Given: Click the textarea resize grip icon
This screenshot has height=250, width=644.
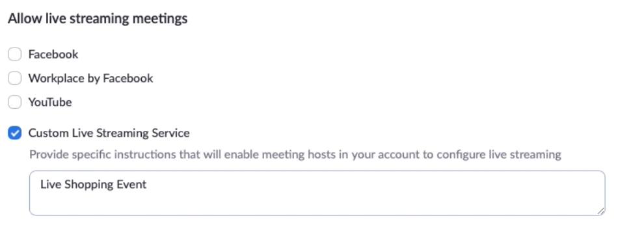Looking at the screenshot, I should (x=601, y=212).
